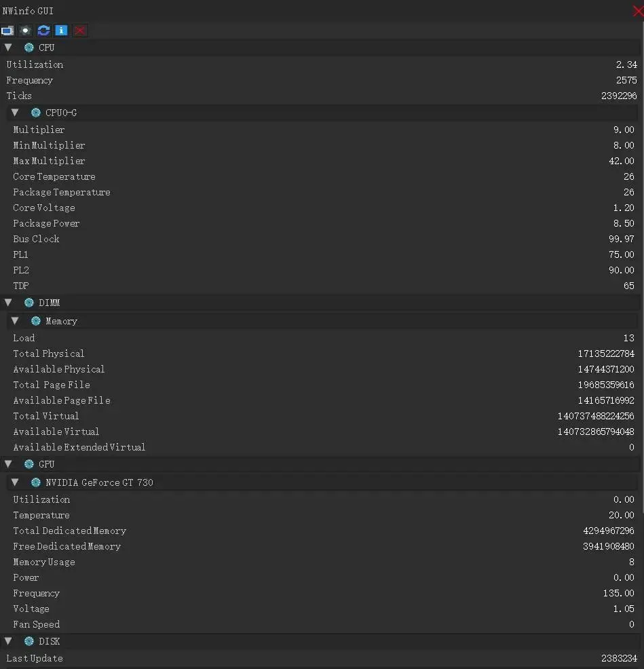
Task: Collapse the NVIDIA GeForce GT 730 node
Action: [15, 482]
